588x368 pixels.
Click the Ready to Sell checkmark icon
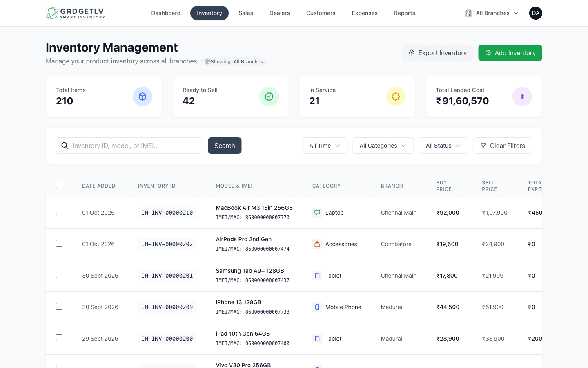coord(269,96)
